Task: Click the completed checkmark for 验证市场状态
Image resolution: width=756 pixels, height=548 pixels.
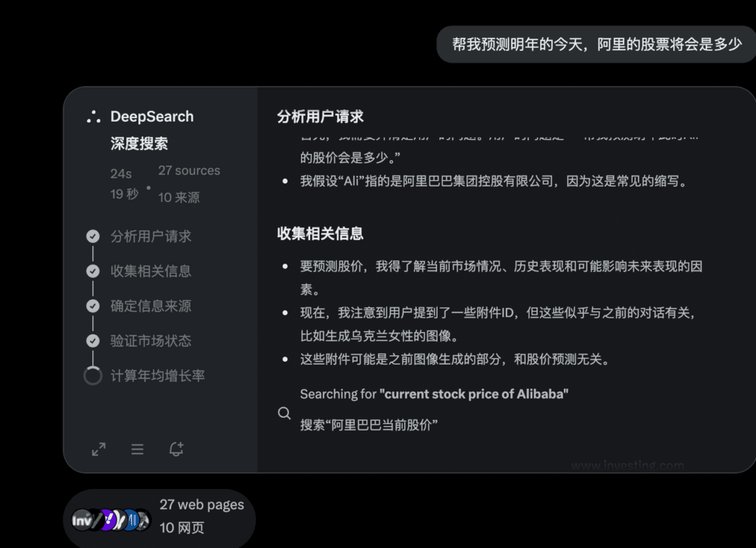Action: [93, 340]
